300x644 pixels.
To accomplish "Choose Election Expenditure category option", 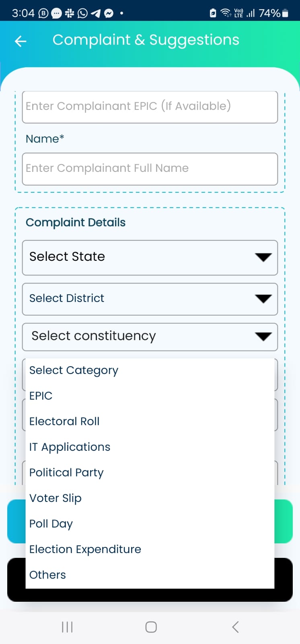I will [85, 549].
